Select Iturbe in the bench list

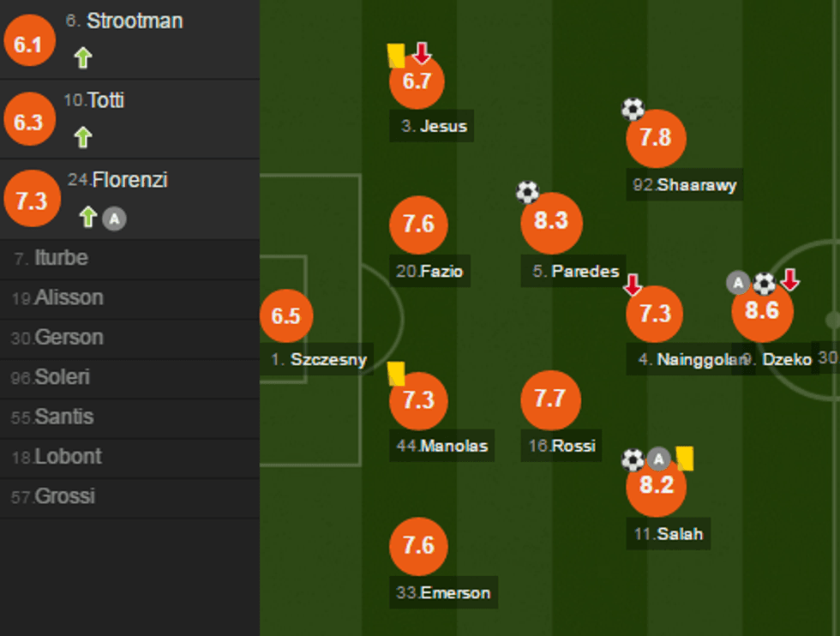point(61,258)
